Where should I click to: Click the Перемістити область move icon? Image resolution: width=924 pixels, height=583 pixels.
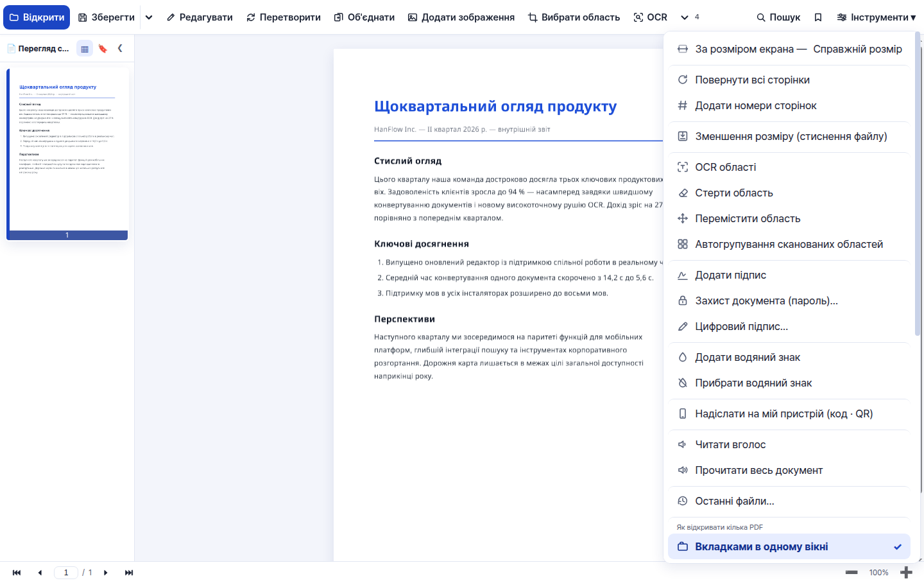point(683,218)
